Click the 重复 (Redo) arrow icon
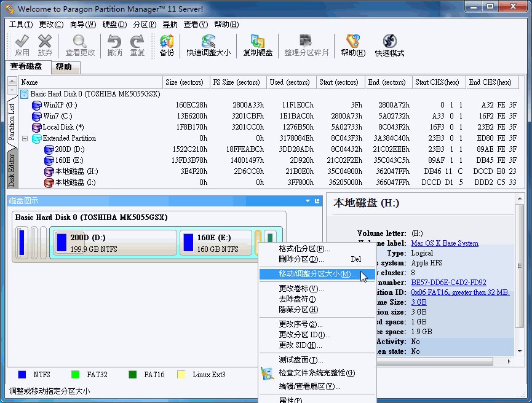Image resolution: width=532 pixels, height=403 pixels. (x=137, y=41)
